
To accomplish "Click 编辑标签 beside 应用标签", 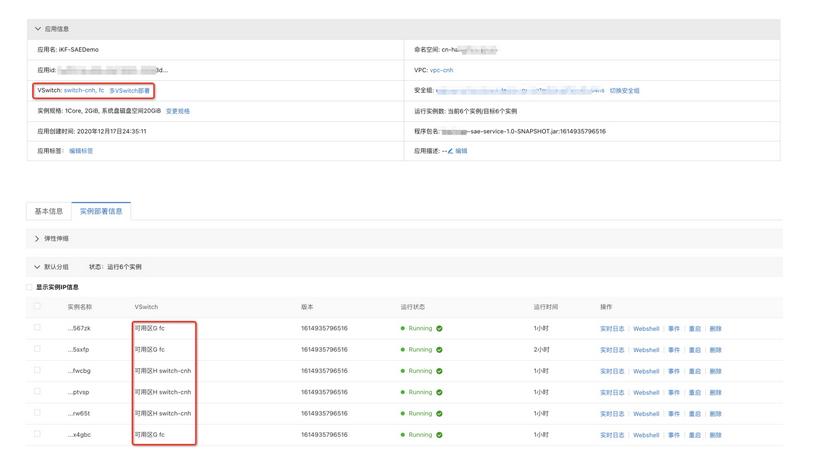I will (x=81, y=151).
